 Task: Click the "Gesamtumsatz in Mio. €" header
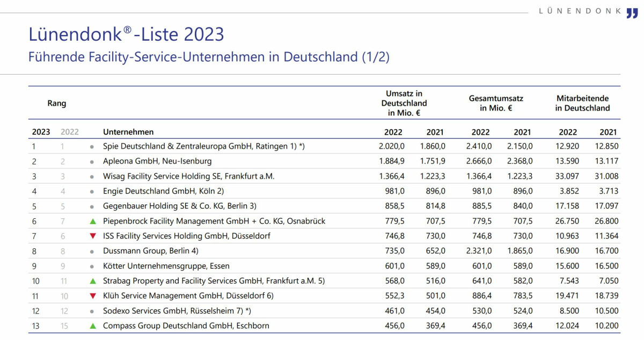tap(496, 103)
